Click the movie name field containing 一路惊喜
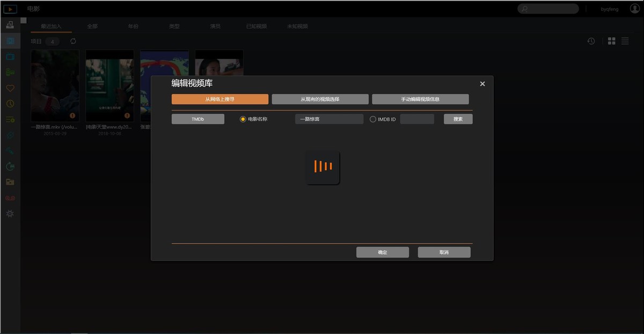This screenshot has width=644, height=334. 329,119
